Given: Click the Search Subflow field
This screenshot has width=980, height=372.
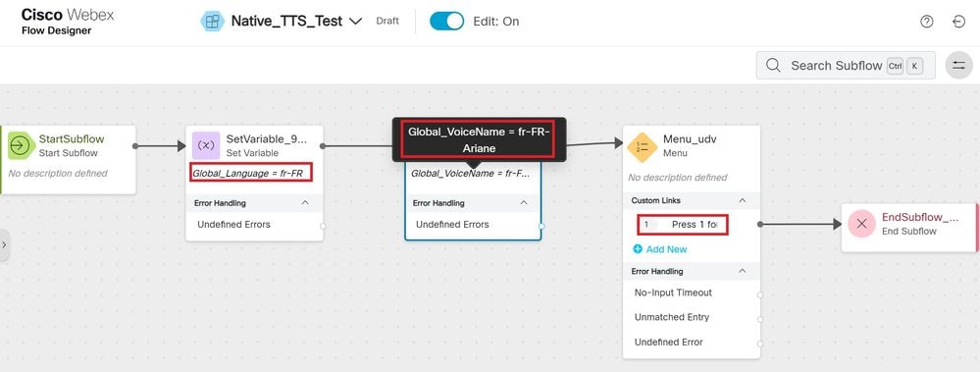Looking at the screenshot, I should (x=846, y=66).
